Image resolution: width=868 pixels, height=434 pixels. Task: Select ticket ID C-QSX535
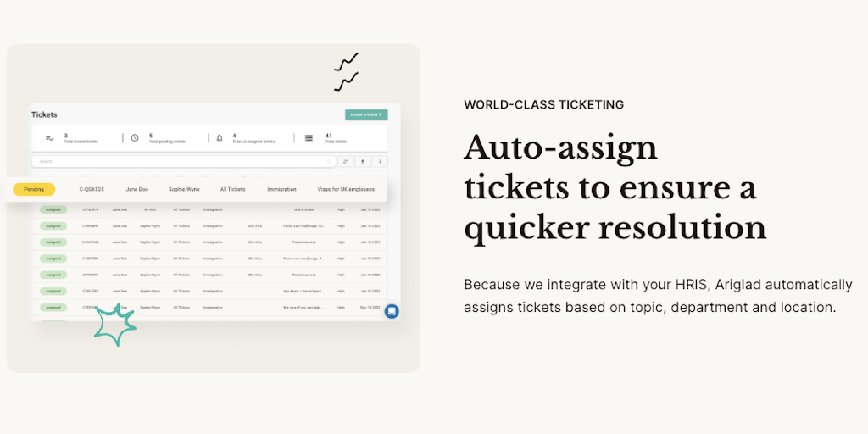[92, 189]
